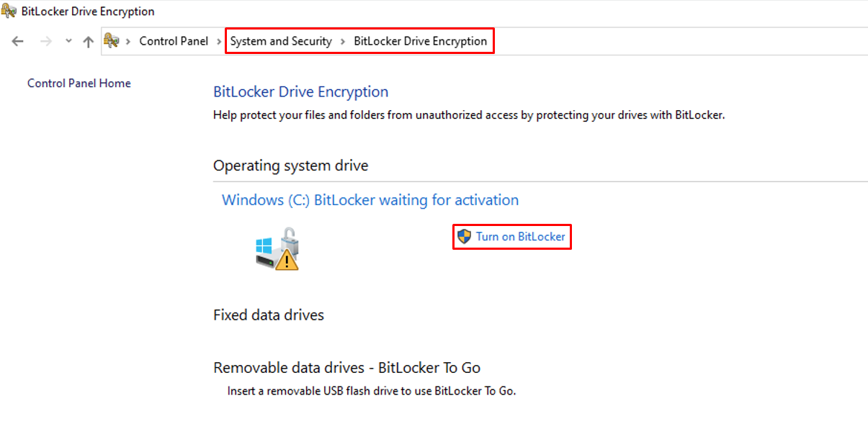868x447 pixels.
Task: Go up one level with Up arrow
Action: (x=88, y=41)
